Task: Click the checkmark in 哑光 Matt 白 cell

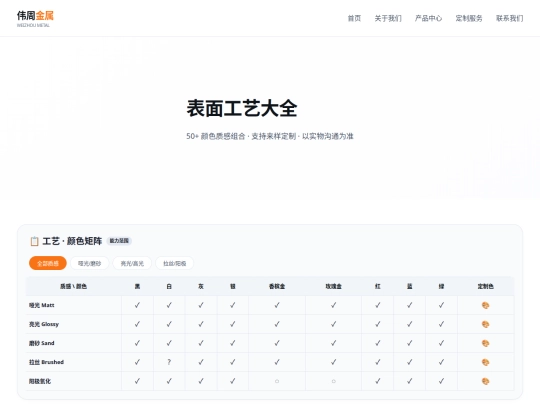Action: tap(169, 305)
